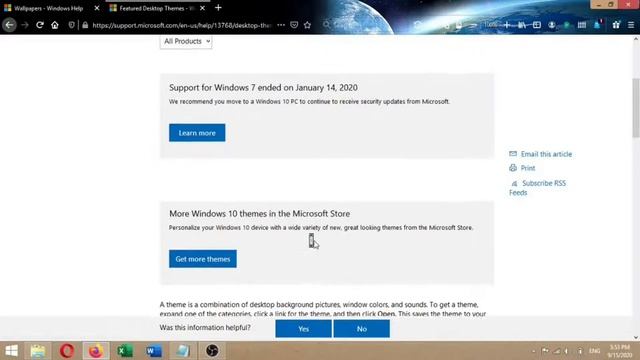
Task: Click the Firefox taskbar icon
Action: tap(96, 351)
